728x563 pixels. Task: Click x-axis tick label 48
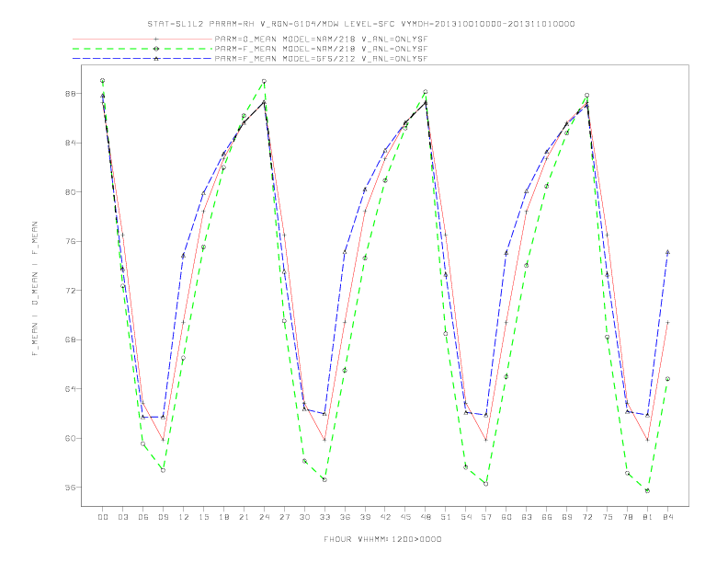pos(426,517)
